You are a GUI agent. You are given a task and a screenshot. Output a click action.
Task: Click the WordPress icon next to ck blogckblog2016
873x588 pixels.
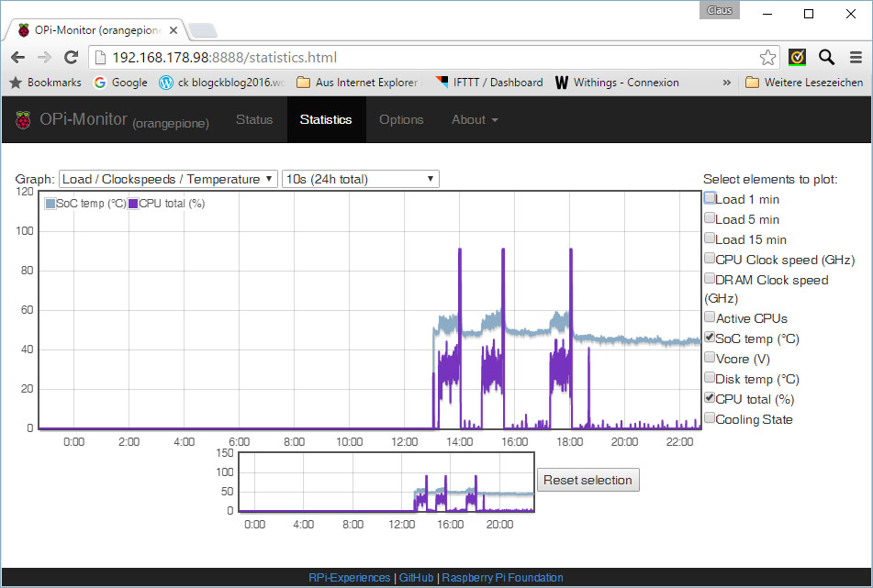[166, 83]
